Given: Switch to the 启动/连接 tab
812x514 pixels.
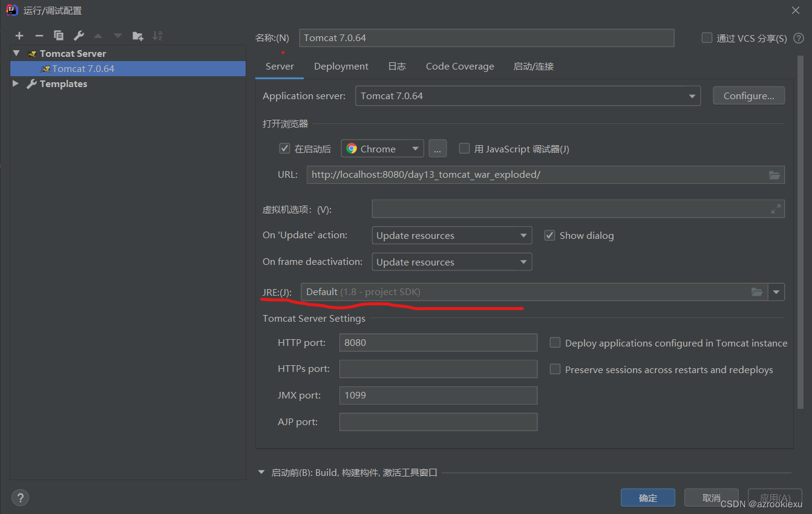Looking at the screenshot, I should (534, 67).
